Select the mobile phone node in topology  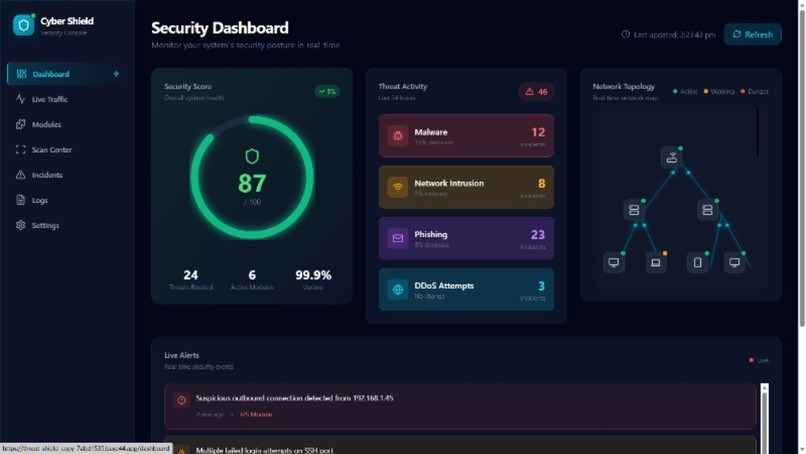coord(698,263)
